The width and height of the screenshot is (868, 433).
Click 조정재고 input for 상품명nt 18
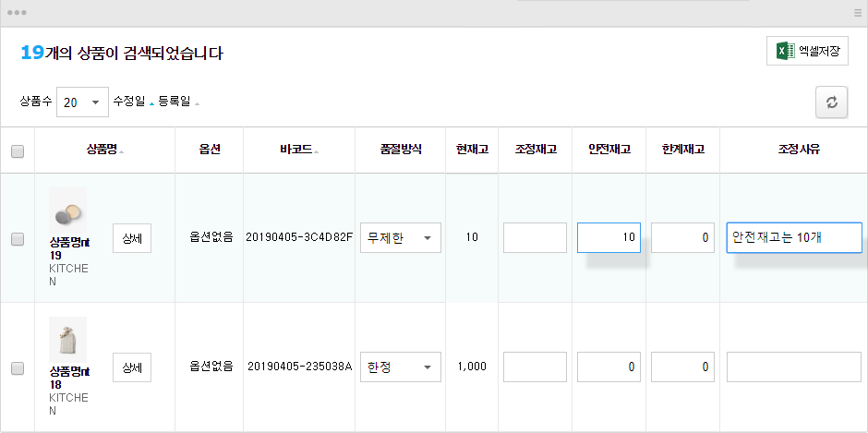535,367
